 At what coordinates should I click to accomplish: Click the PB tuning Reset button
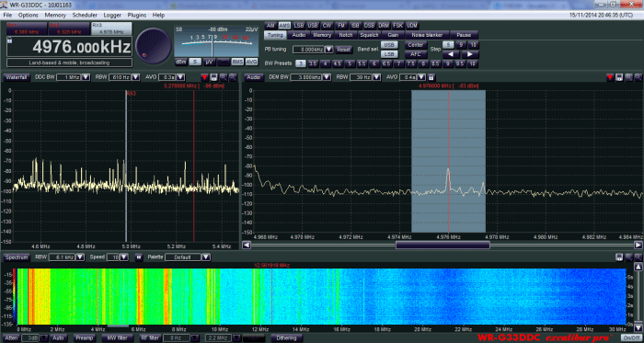[344, 50]
